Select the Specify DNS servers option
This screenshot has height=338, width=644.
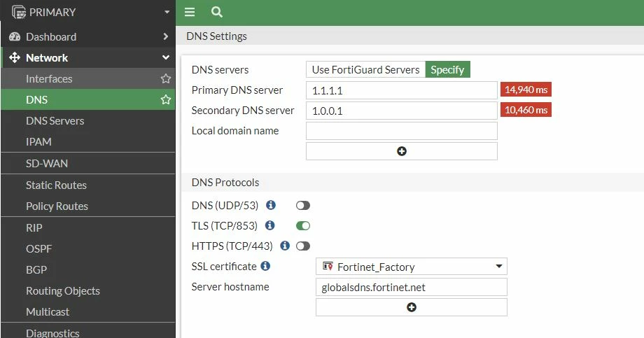(448, 69)
